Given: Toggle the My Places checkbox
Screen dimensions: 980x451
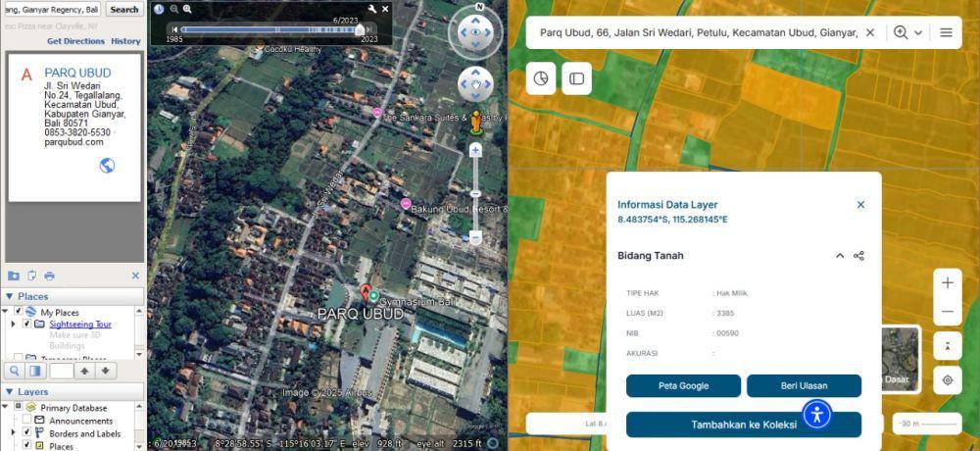Looking at the screenshot, I should 18,312.
